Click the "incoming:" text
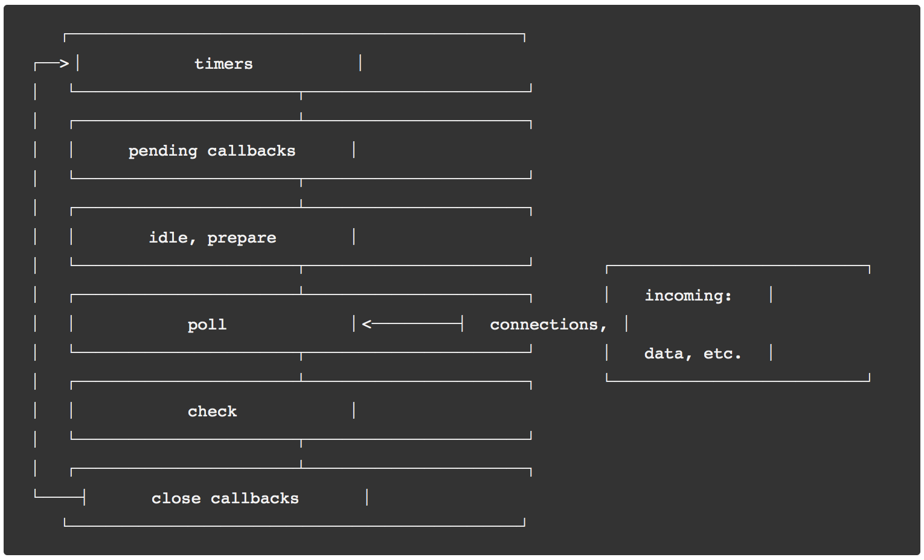This screenshot has width=924, height=560. (x=688, y=296)
